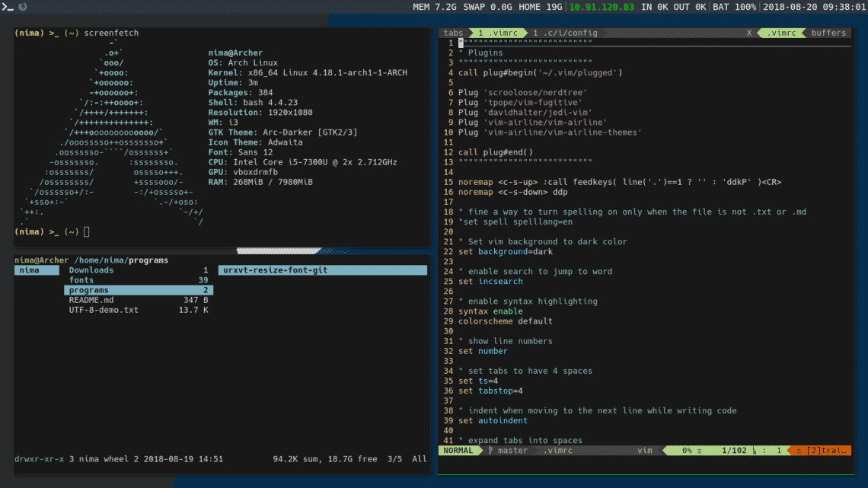Open the Downloads folder in ranger
The height and width of the screenshot is (488, 868).
[x=91, y=270]
